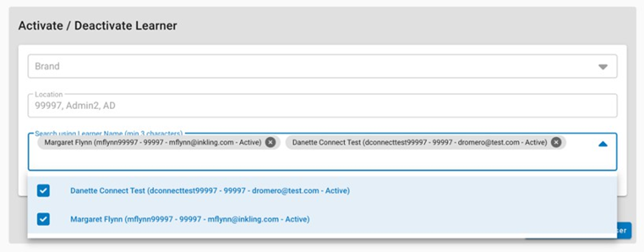Screen dimensions: 644x252
Task: Remove the Danette Connect Test chip
Action: coord(556,143)
